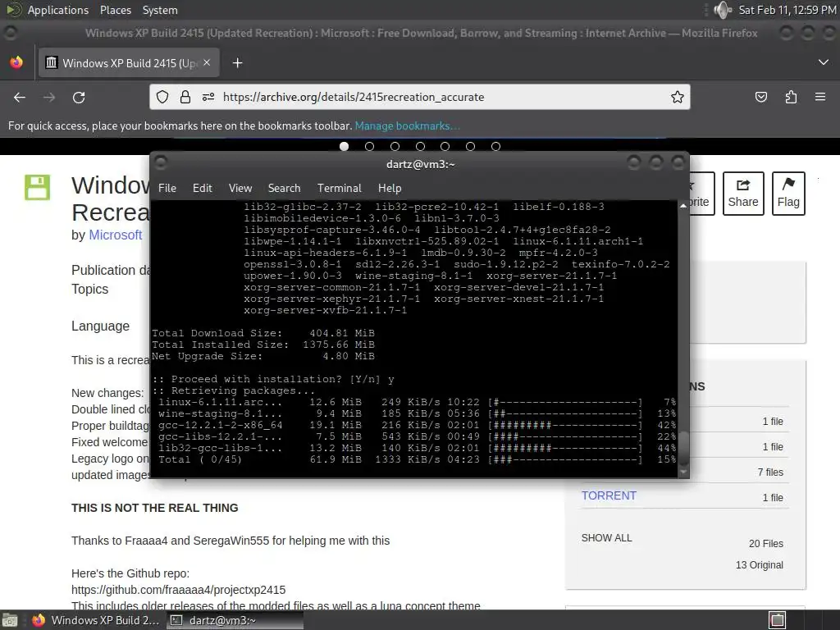The width and height of the screenshot is (840, 630).
Task: Open the github.com/fraaaaa4/projectxp2415 link
Action: coord(178,590)
